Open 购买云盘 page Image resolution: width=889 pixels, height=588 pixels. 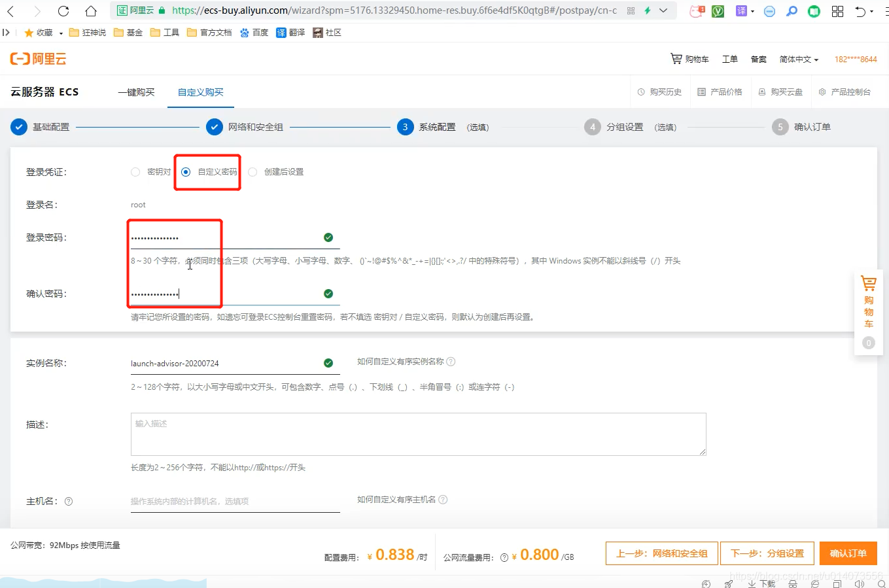click(780, 92)
